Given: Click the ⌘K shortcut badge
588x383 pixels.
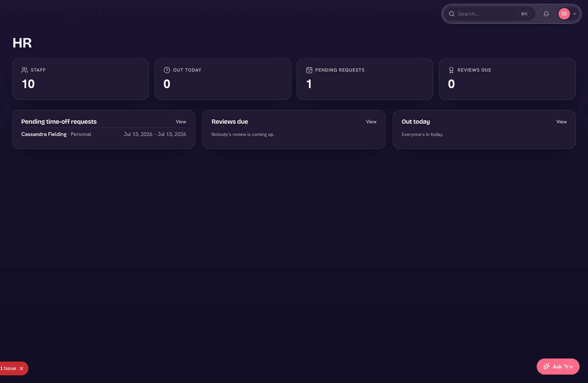Looking at the screenshot, I should point(524,14).
